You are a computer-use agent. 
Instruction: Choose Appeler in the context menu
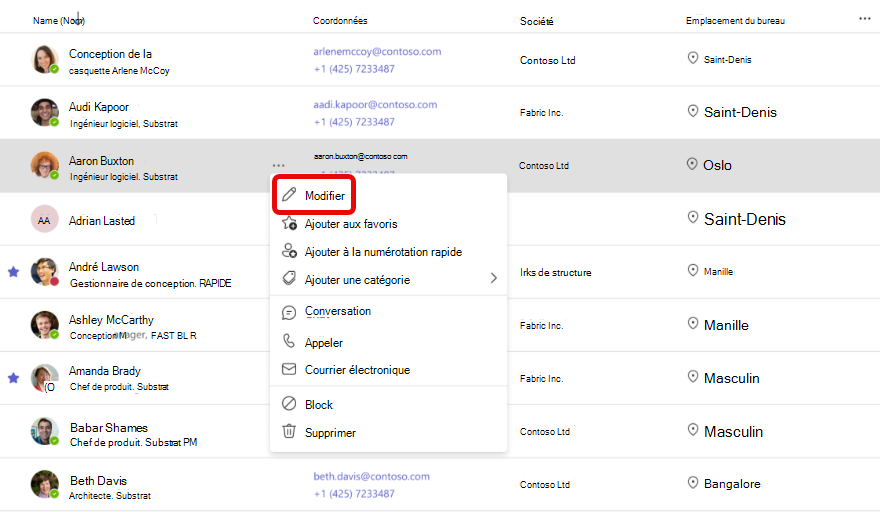pos(388,342)
